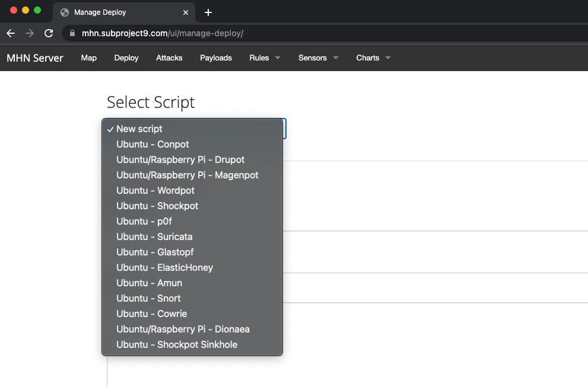The width and height of the screenshot is (588, 387).
Task: Open the Attacks page
Action: (x=169, y=57)
